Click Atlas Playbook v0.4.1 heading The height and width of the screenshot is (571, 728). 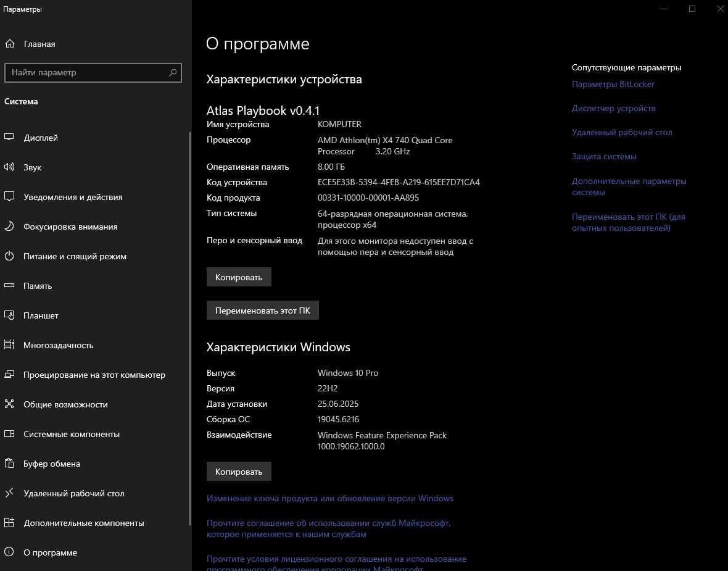click(x=263, y=110)
